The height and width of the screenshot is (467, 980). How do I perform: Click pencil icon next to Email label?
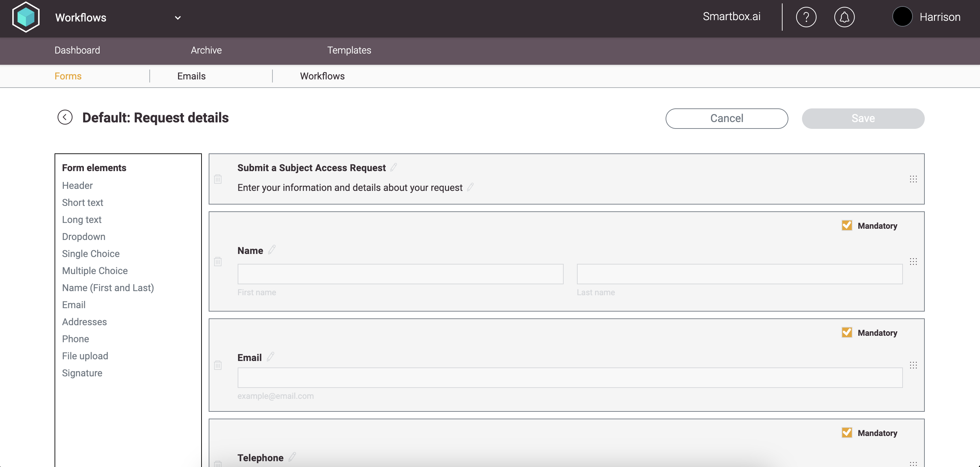[270, 357]
